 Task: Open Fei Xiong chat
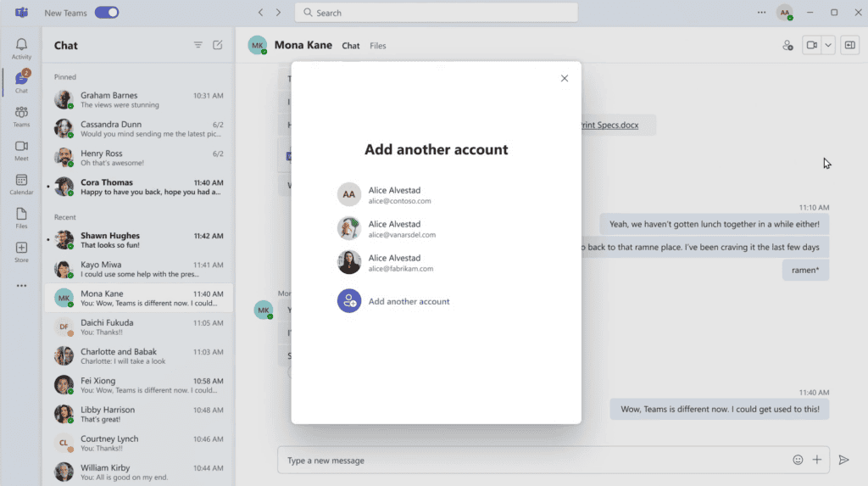(138, 385)
